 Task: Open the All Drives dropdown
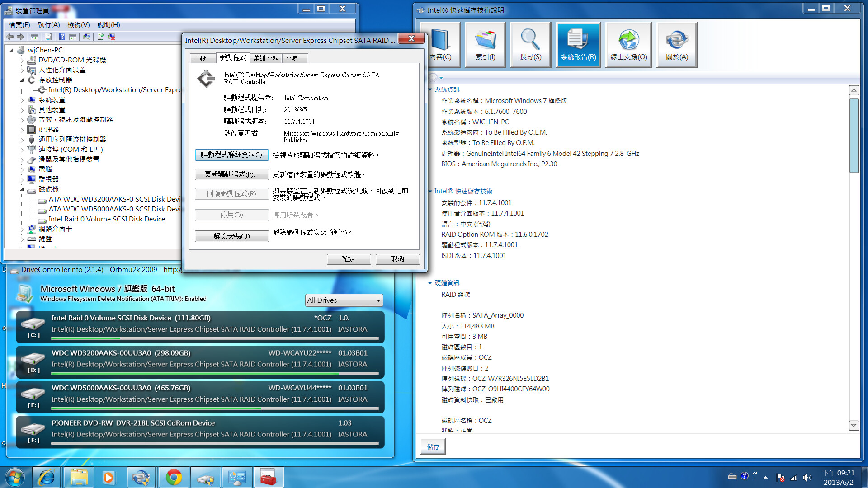(344, 300)
